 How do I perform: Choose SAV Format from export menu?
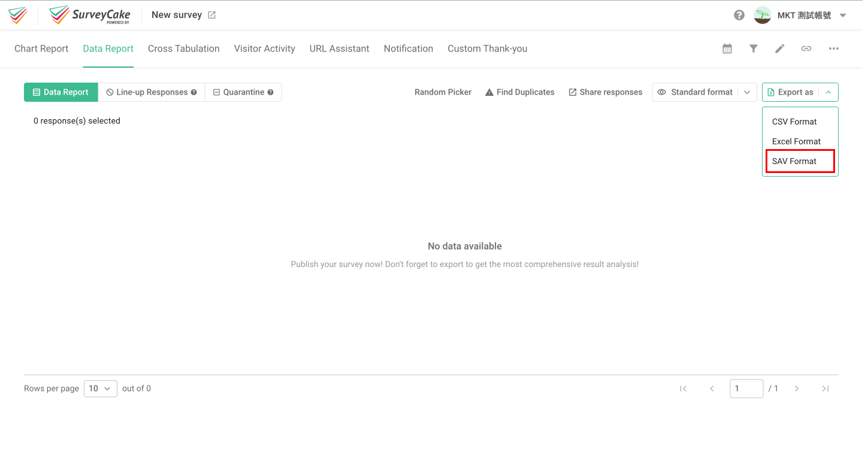click(x=794, y=161)
